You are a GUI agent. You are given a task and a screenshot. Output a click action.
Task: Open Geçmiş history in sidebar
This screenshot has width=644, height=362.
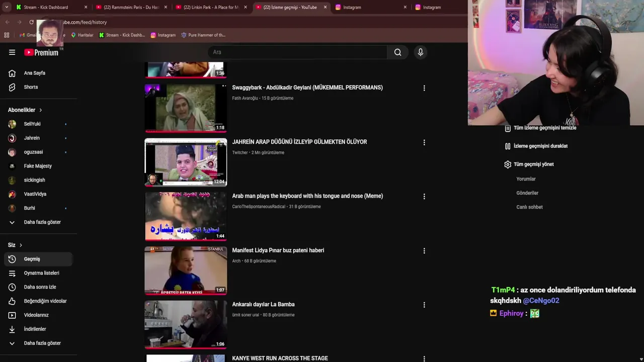(x=38, y=259)
